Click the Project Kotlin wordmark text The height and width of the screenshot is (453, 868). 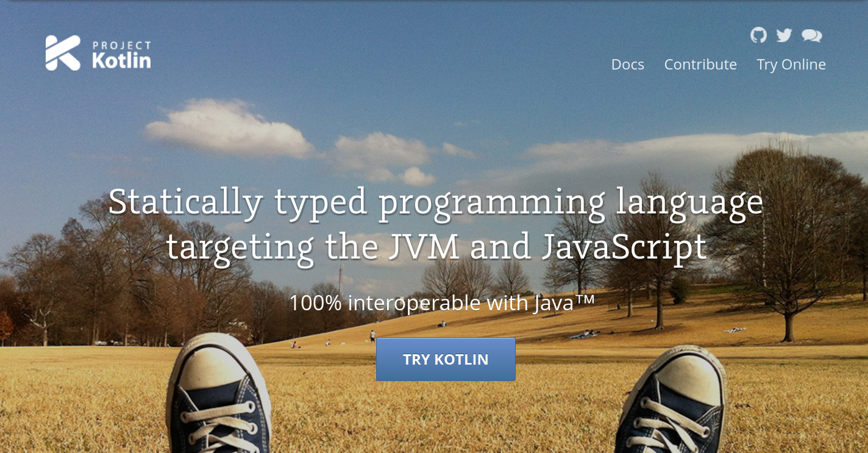(121, 60)
